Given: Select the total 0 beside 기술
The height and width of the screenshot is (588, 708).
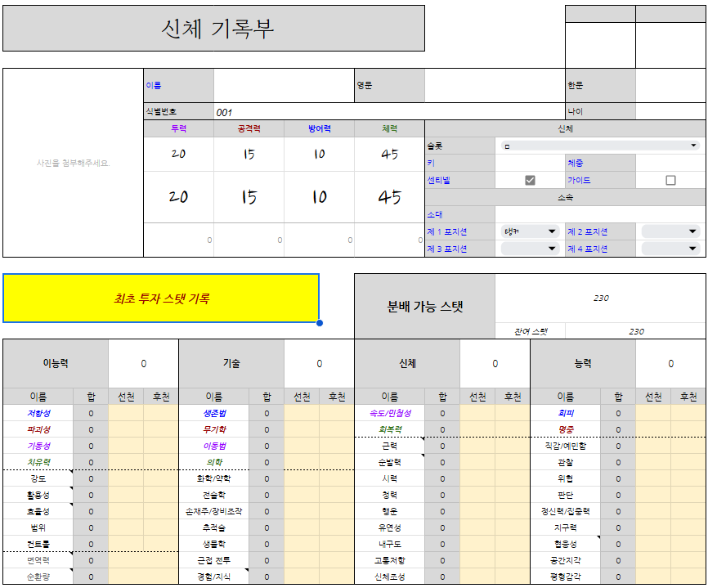Looking at the screenshot, I should click(x=319, y=364).
